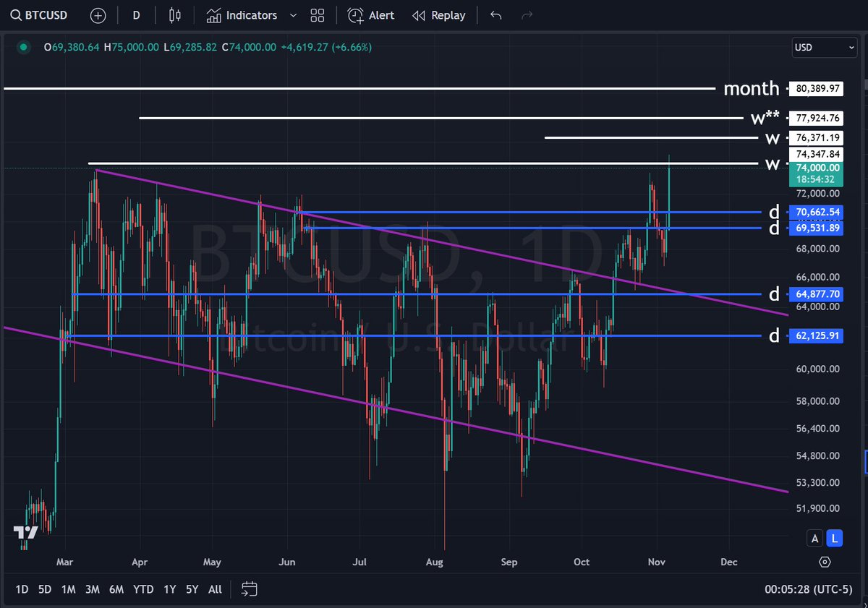
Task: Change the D timeframe interval
Action: 136,15
